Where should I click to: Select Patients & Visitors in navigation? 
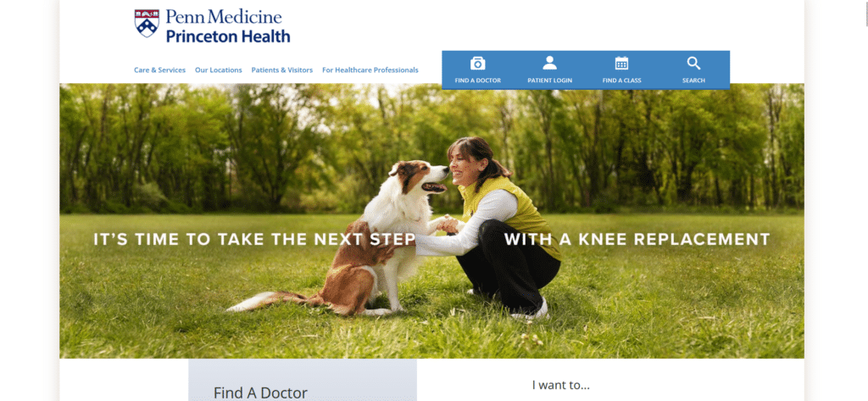[281, 70]
